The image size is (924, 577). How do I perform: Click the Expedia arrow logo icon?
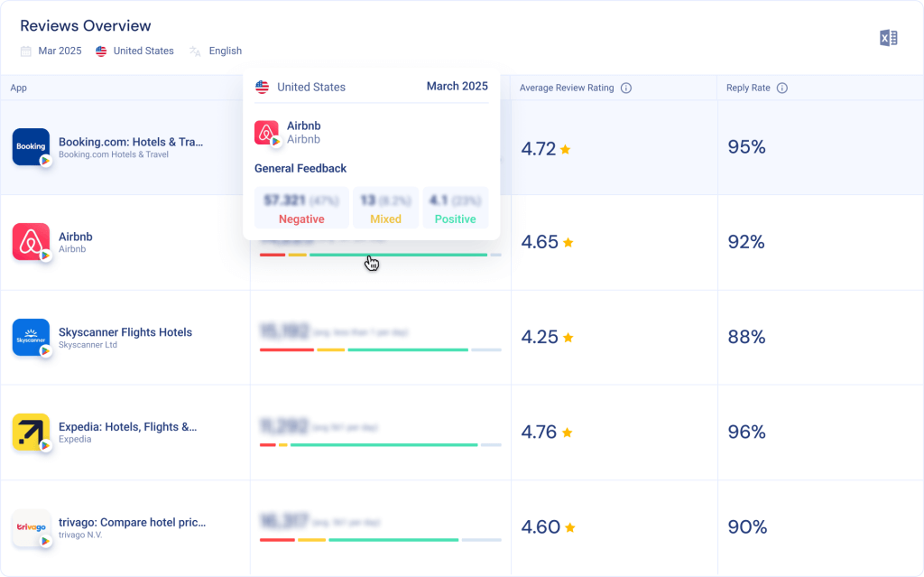click(31, 432)
